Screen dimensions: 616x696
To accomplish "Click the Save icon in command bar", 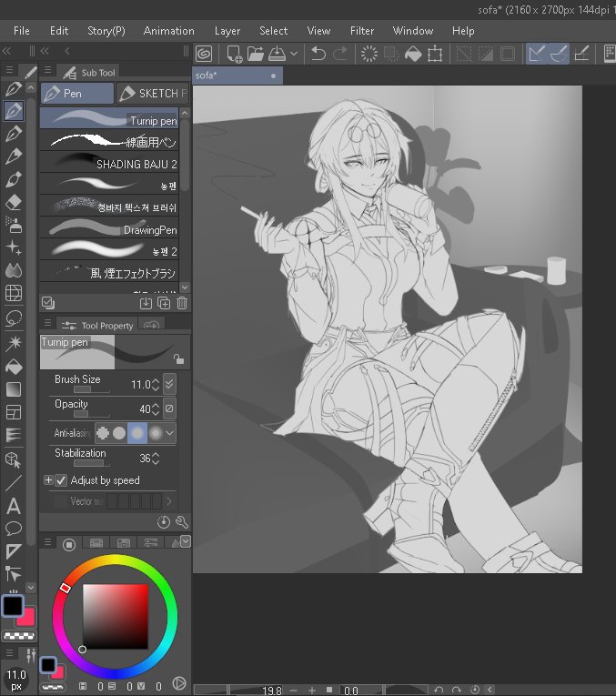I will click(x=278, y=54).
